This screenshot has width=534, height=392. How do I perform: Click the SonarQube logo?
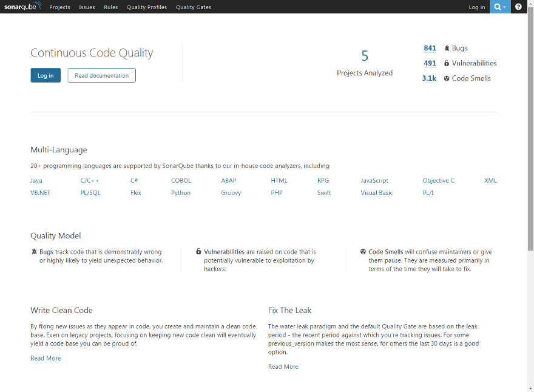(22, 6)
